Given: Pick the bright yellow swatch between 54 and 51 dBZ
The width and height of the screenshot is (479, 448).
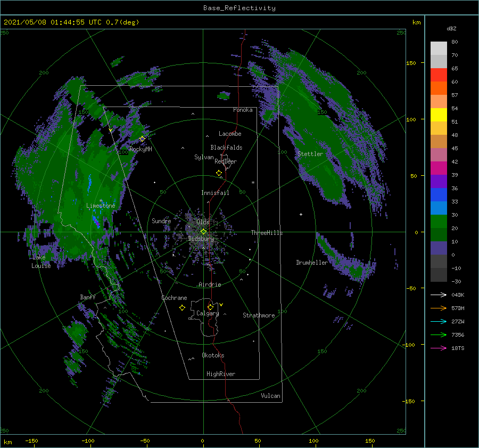Looking at the screenshot, I should pyautogui.click(x=439, y=115).
